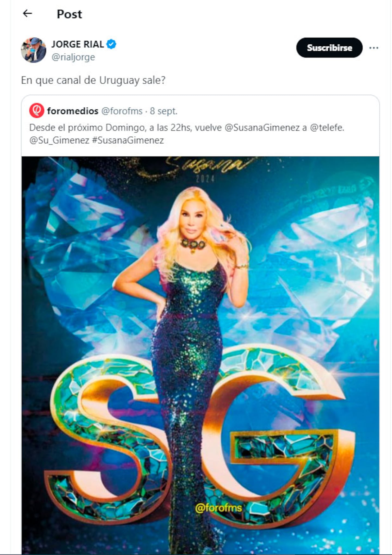Open the #SusanaGimenez hashtag
392x555 pixels.
(128, 140)
